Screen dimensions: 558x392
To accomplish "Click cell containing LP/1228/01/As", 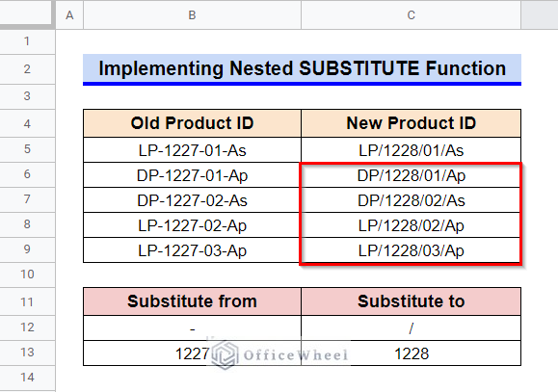I will pos(411,150).
